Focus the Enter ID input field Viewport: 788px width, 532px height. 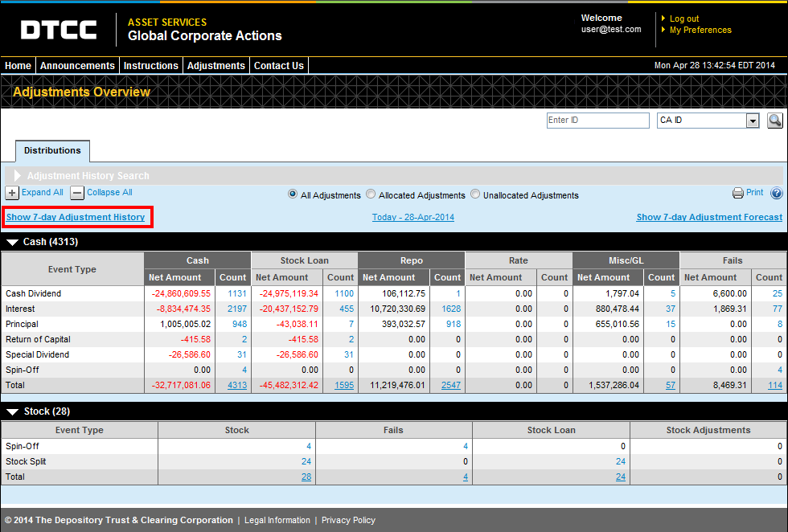598,121
